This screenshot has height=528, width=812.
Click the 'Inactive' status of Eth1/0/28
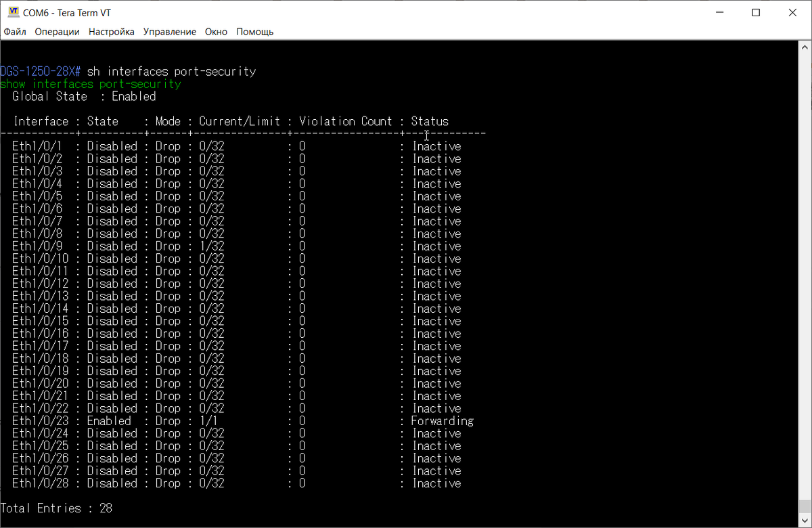point(436,483)
